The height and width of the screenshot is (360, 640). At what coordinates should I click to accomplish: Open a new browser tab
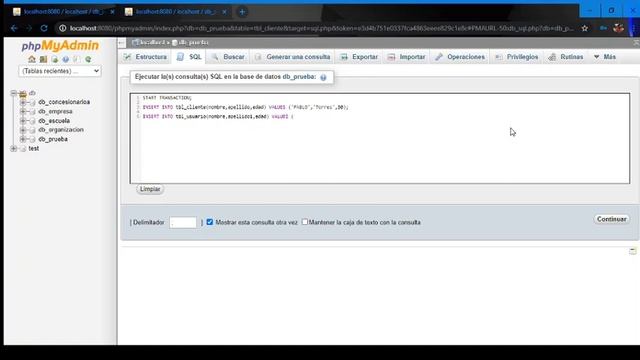coord(242,12)
